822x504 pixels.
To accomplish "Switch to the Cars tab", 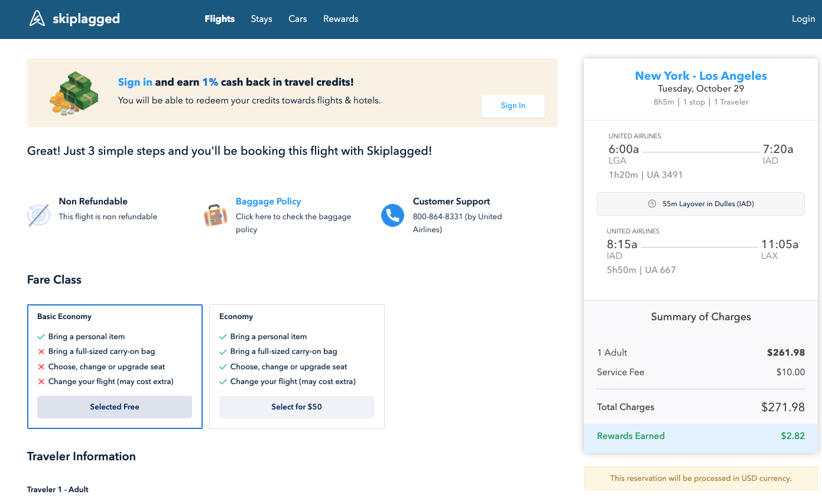I will point(298,19).
